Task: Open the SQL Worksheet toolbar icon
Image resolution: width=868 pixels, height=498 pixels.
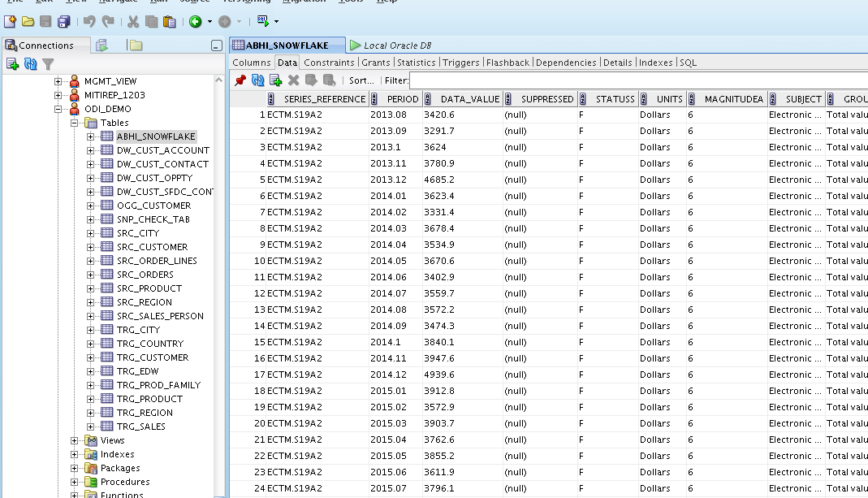Action: (262, 21)
